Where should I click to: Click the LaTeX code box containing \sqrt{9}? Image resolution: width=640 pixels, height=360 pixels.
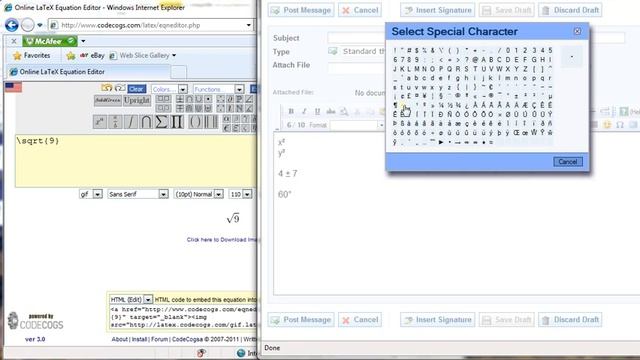click(136, 161)
